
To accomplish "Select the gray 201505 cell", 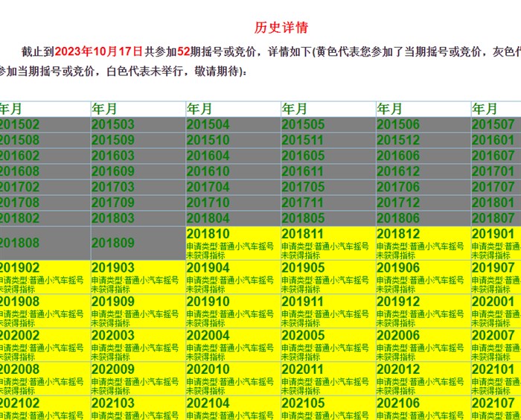I will [328, 124].
